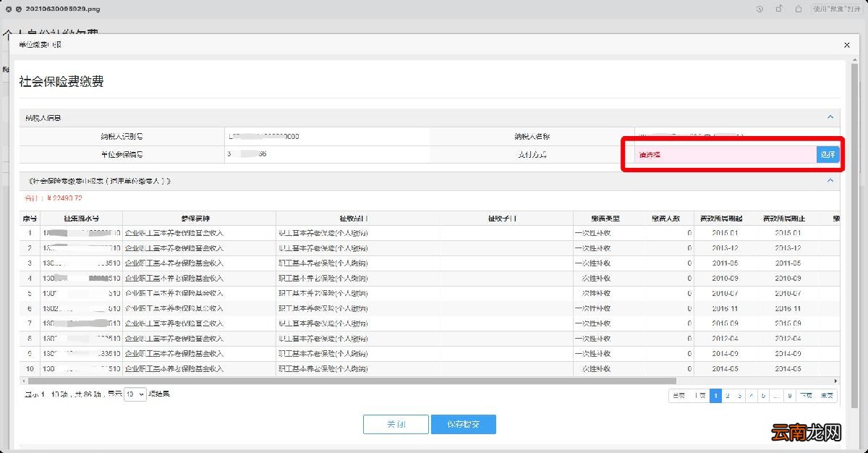The image size is (868, 453).
Task: Select page 3 in pagination
Action: (x=739, y=396)
